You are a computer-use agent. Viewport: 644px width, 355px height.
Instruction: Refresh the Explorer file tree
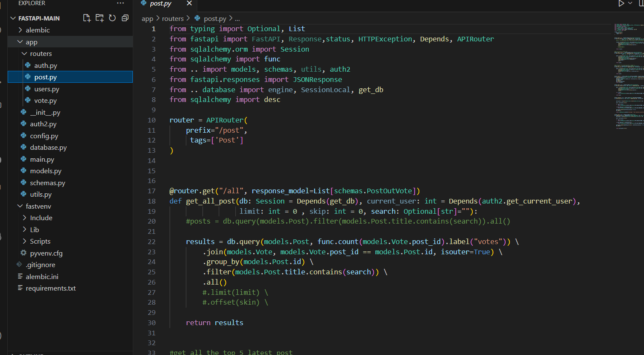pos(112,18)
